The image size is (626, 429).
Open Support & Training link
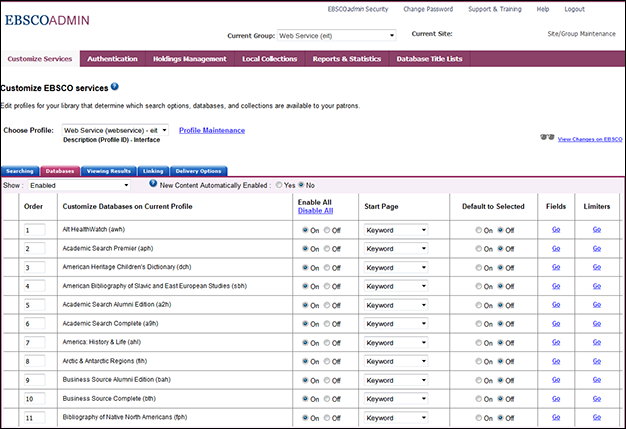[x=495, y=9]
